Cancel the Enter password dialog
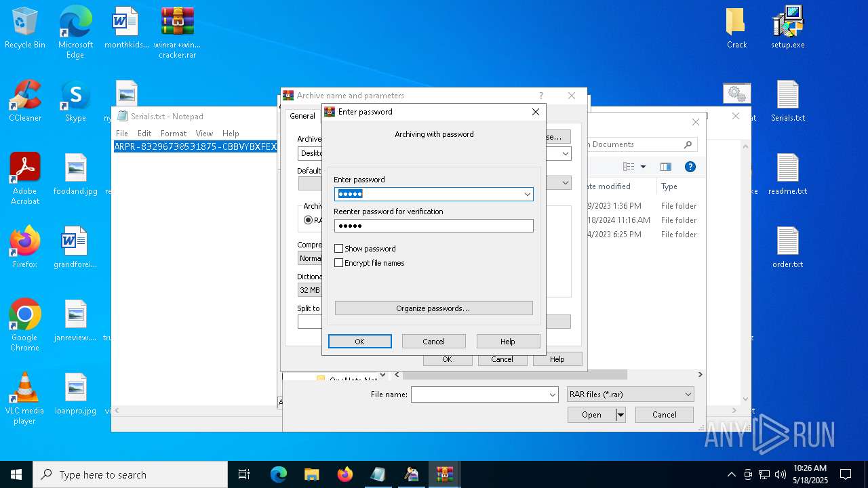Image resolution: width=868 pixels, height=488 pixels. point(434,342)
